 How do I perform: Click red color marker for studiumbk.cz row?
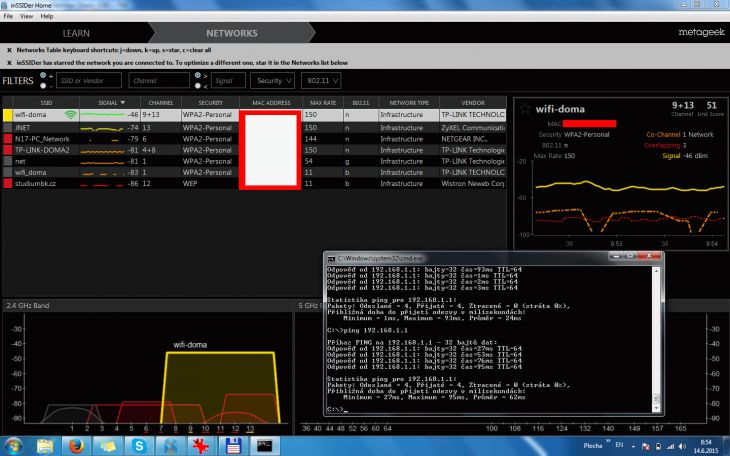(7, 184)
